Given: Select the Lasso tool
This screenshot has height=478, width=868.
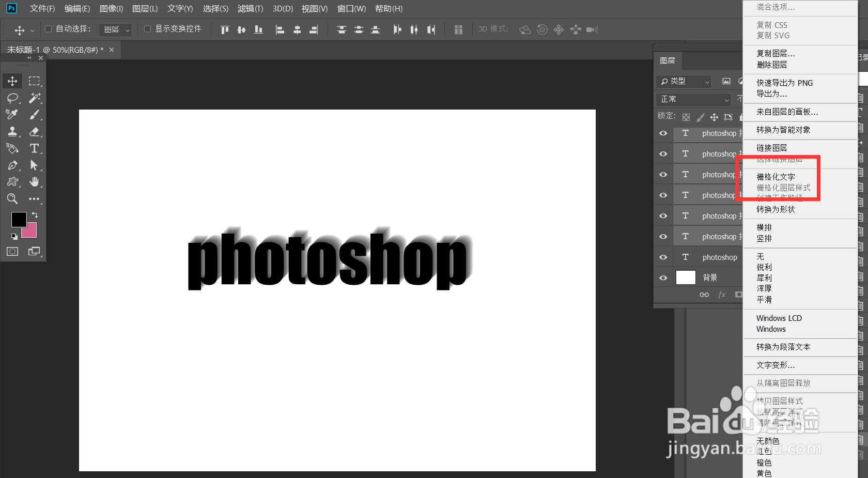Looking at the screenshot, I should 12,98.
